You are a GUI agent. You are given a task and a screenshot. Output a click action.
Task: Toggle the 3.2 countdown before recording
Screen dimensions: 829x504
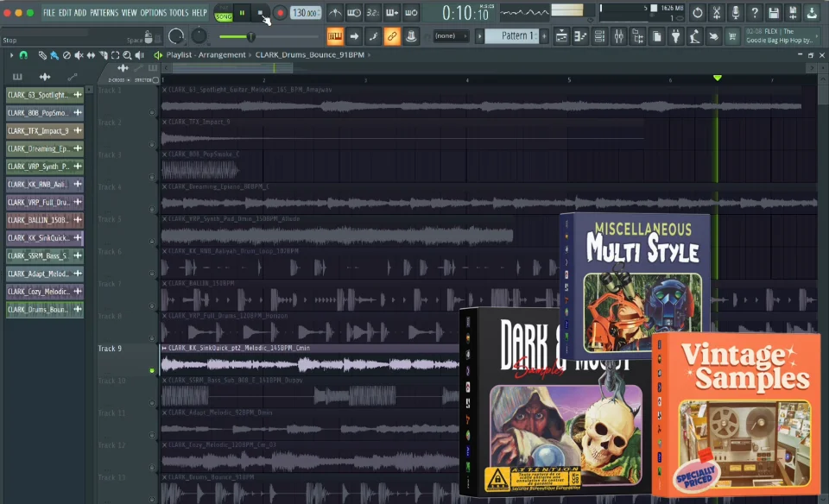pyautogui.click(x=373, y=13)
